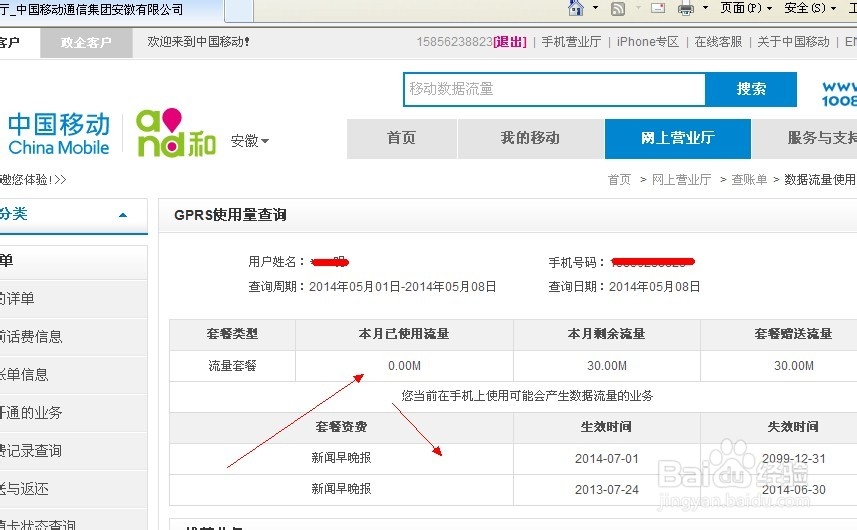Click the 2013-07-24 effective date cell
857x530 pixels.
pos(607,490)
